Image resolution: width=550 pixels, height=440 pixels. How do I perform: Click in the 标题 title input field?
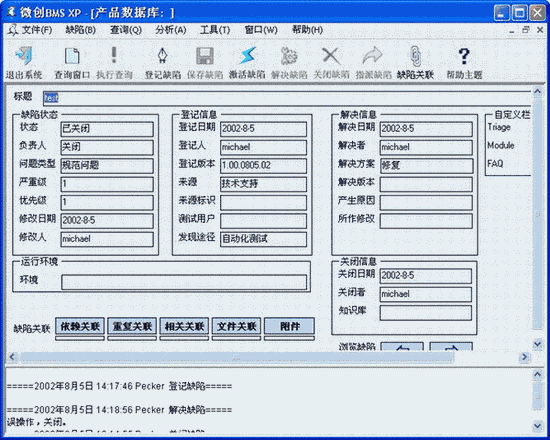click(287, 98)
